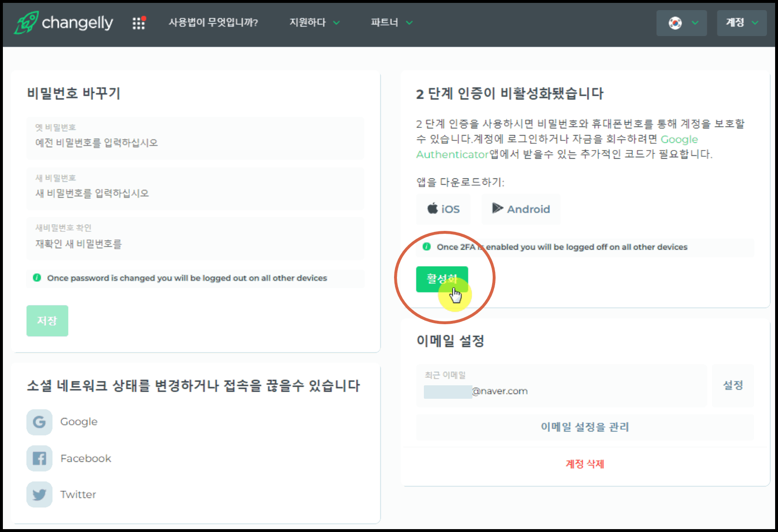
Task: Select the iOS download option with Apple icon
Action: pyautogui.click(x=443, y=209)
